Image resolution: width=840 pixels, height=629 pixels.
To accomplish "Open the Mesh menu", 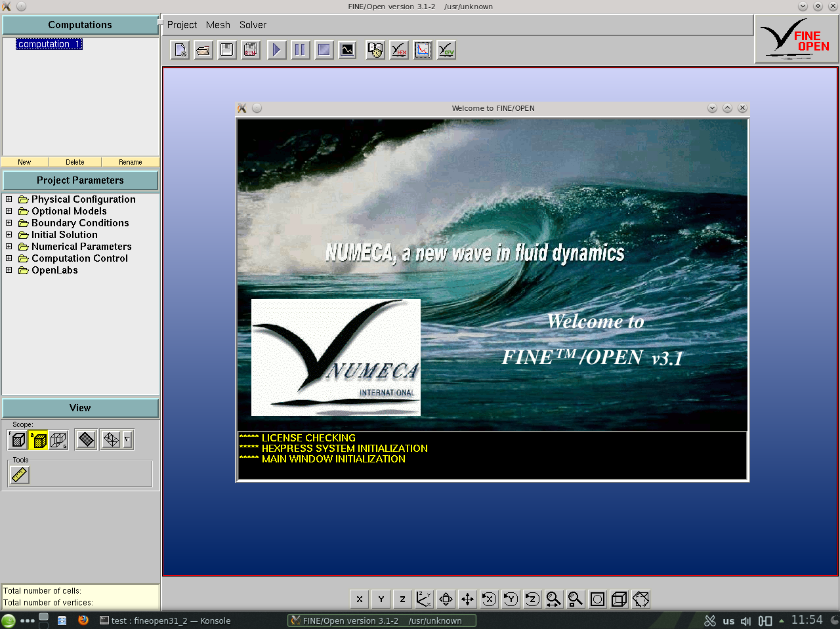I will click(218, 25).
